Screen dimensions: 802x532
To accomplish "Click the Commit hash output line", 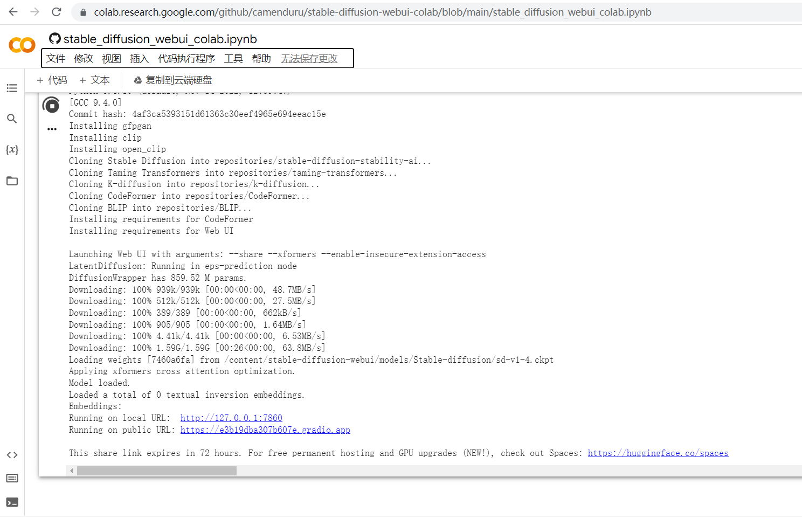I will [x=197, y=114].
